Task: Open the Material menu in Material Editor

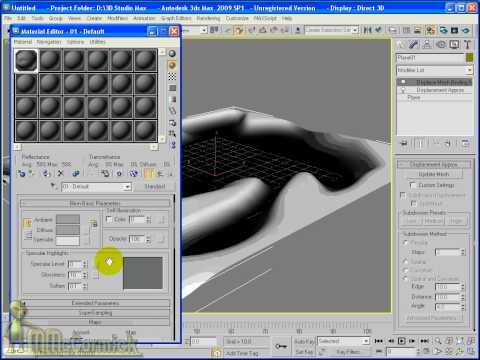Action: [x=23, y=42]
